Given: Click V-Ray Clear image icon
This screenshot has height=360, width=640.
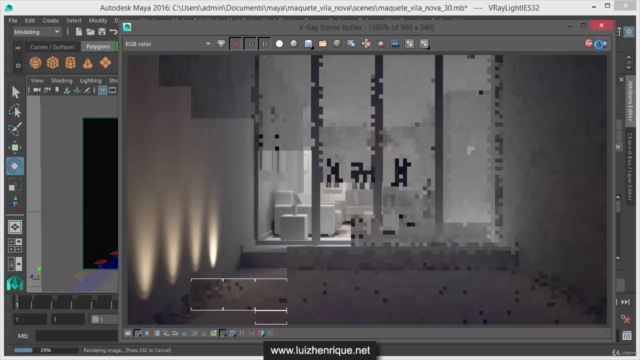Looking at the screenshot, I should click(x=337, y=44).
